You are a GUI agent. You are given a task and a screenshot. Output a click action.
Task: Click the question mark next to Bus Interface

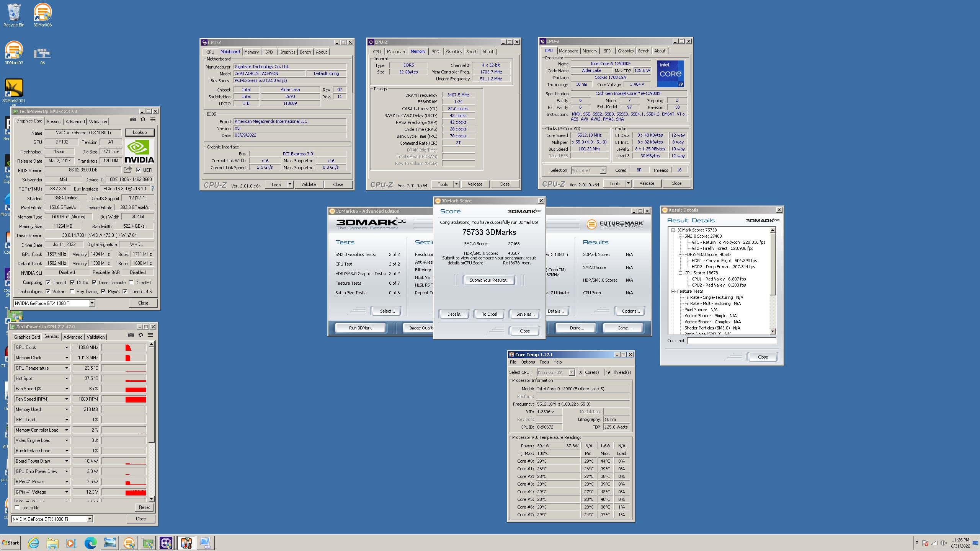coord(153,189)
